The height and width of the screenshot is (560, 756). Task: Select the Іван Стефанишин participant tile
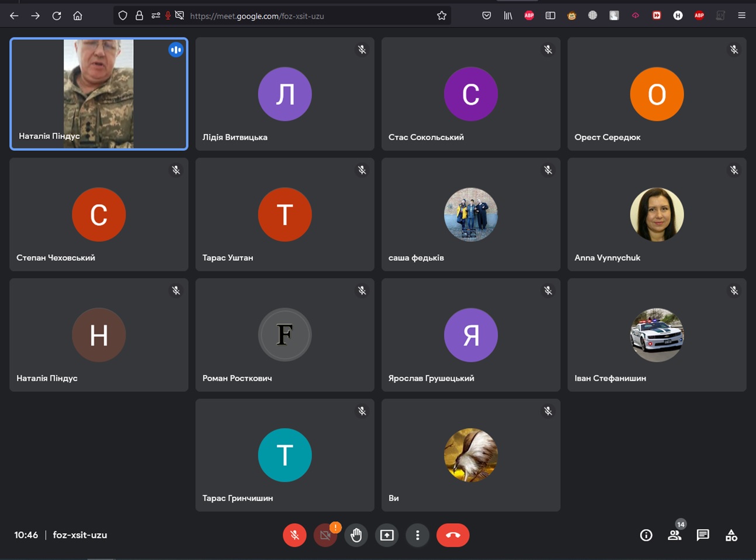pyautogui.click(x=657, y=335)
